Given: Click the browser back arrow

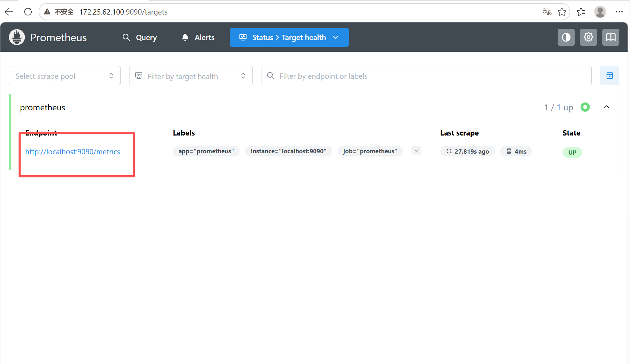Looking at the screenshot, I should pyautogui.click(x=9, y=12).
